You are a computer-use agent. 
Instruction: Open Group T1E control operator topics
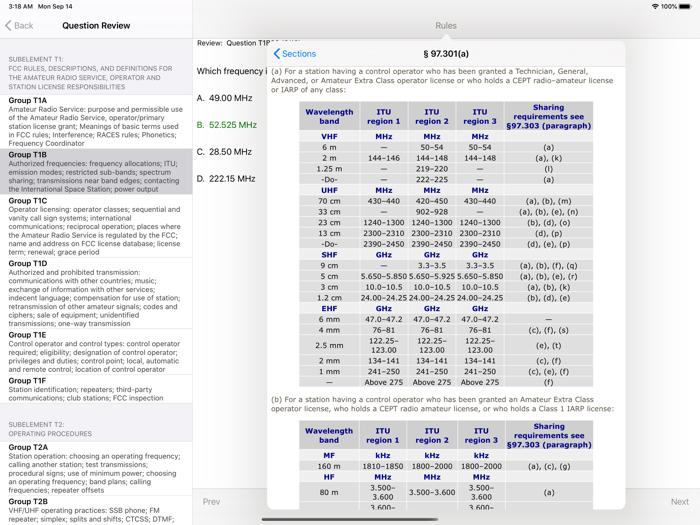(96, 352)
